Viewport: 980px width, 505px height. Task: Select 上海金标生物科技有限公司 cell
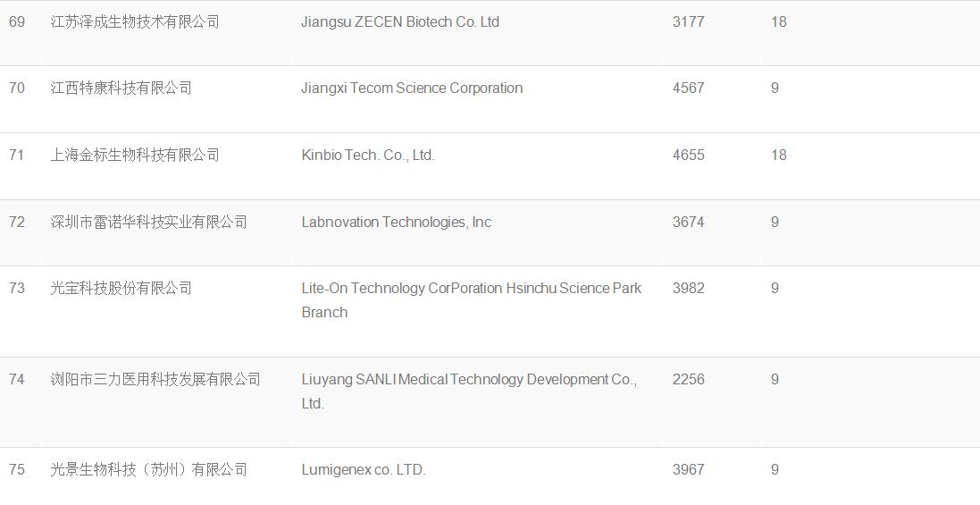[135, 155]
